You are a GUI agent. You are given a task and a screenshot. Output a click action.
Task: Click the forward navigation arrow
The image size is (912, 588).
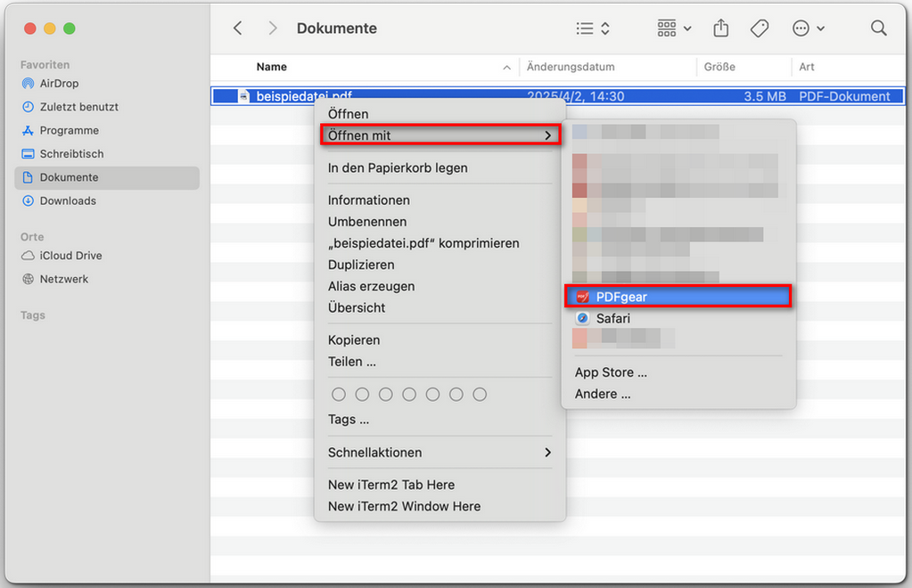(x=273, y=28)
